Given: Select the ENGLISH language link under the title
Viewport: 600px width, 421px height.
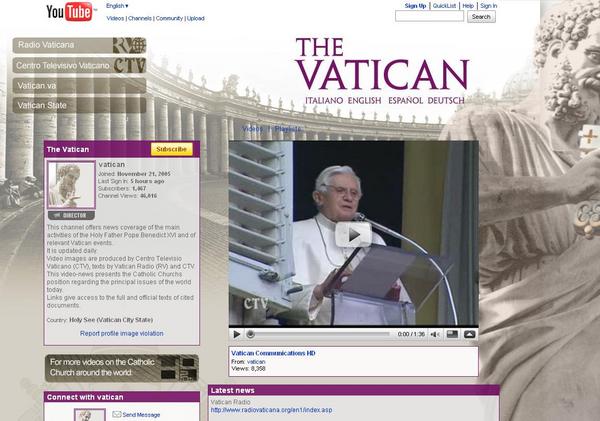Looking at the screenshot, I should coord(364,101).
